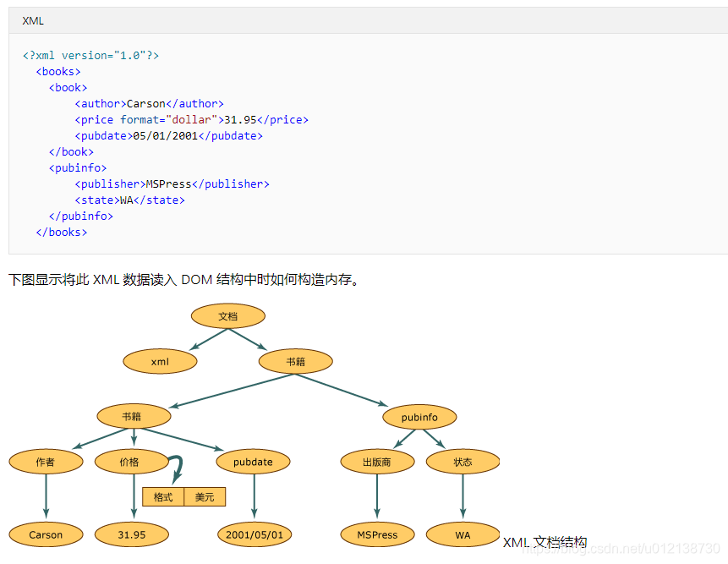Click the closing </books> tag line

tap(62, 232)
